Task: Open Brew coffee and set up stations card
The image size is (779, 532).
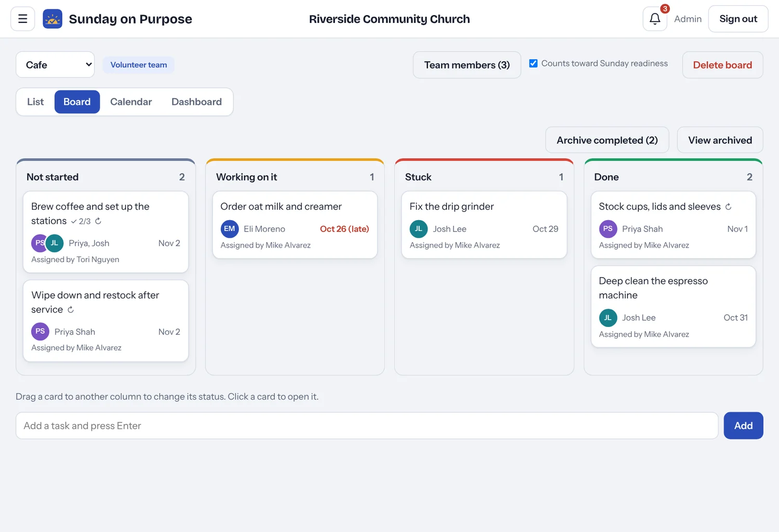Action: click(106, 232)
